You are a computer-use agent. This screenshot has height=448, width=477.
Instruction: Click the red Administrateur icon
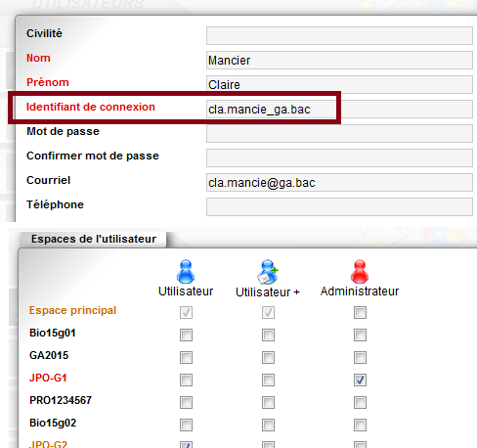pyautogui.click(x=360, y=271)
